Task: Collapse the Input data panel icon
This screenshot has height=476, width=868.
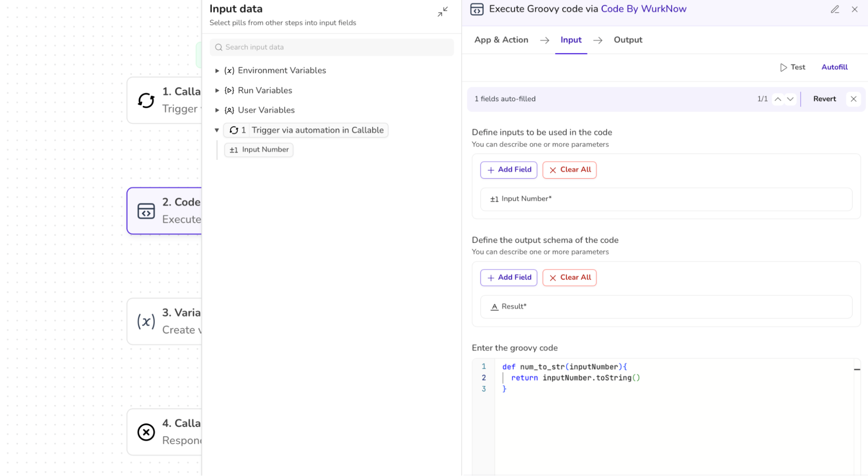Action: click(x=442, y=12)
